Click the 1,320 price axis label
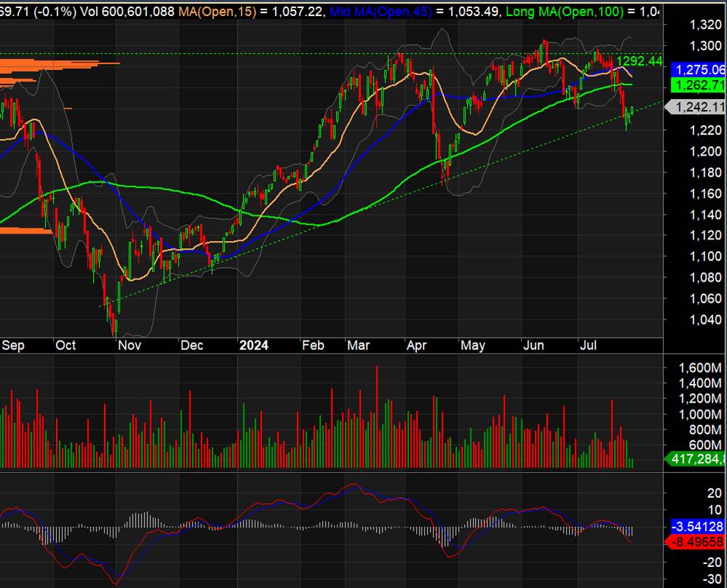Screen dimensions: 727x588 pos(705,25)
